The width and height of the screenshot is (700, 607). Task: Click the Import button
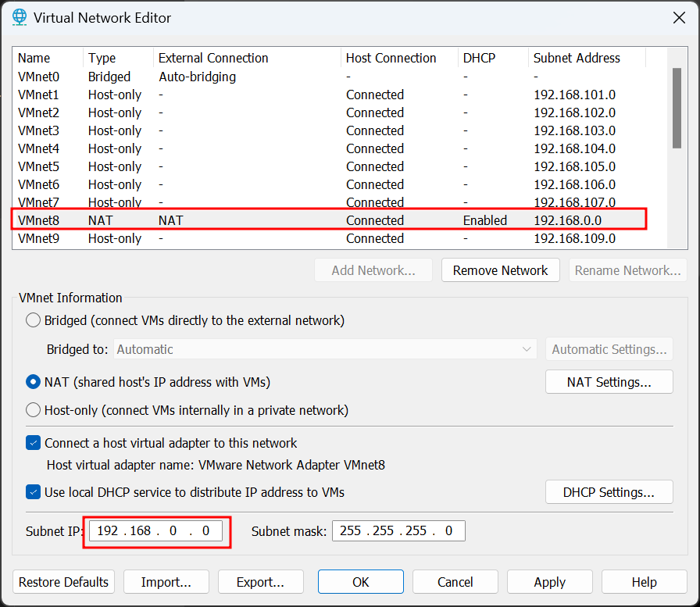click(166, 582)
